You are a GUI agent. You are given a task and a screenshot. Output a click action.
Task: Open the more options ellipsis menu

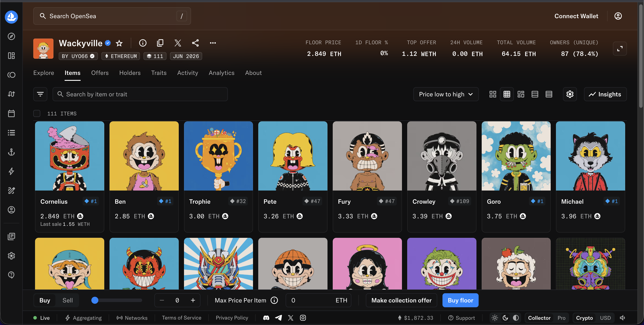213,43
